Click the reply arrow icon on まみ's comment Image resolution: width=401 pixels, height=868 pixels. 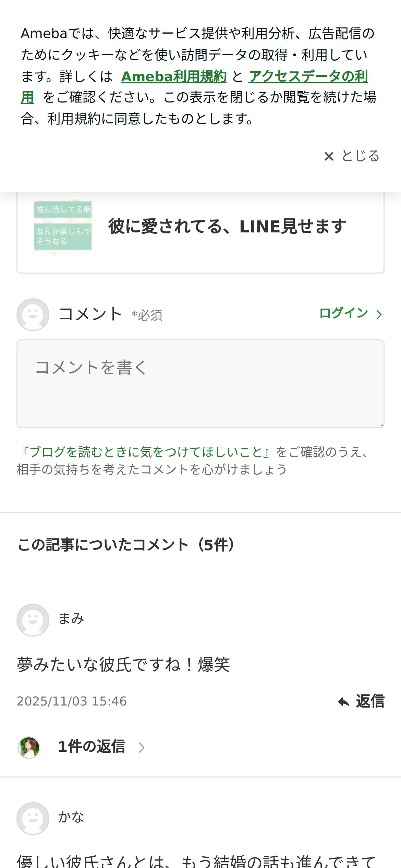click(x=344, y=702)
